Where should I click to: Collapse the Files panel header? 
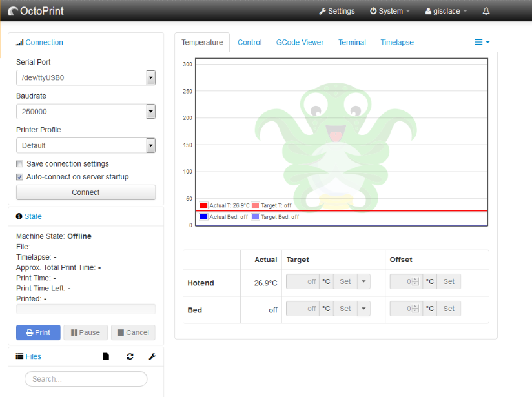(34, 356)
